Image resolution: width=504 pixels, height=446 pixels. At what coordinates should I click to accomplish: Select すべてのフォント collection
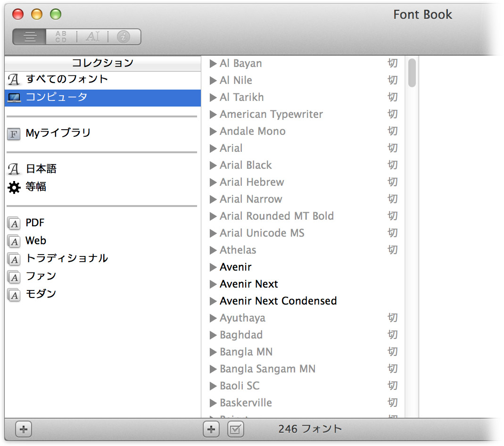(x=103, y=79)
